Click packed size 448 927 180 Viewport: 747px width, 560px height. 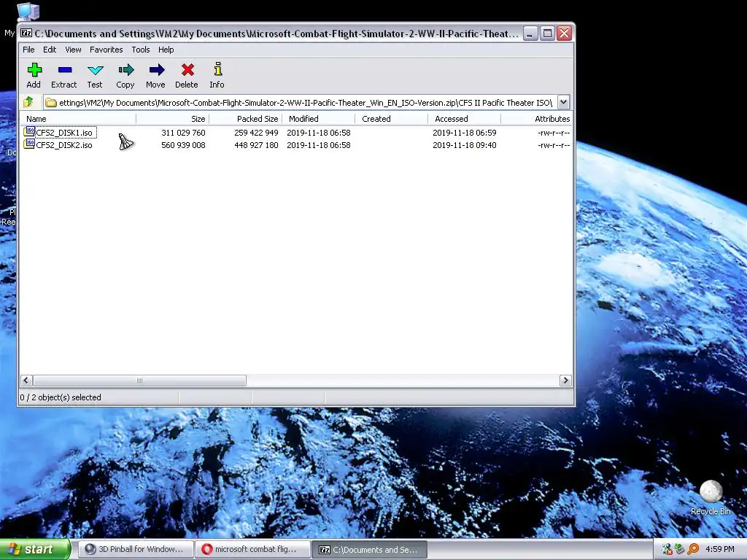256,145
